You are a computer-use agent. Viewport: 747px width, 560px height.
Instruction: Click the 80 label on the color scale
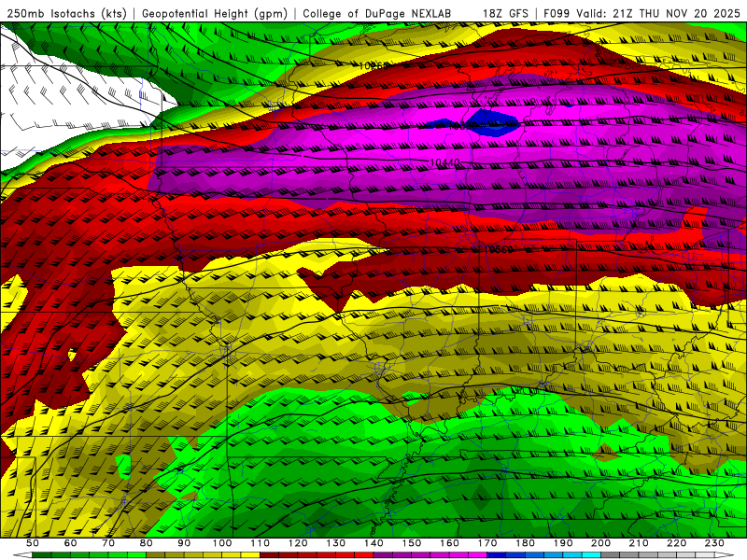click(147, 543)
